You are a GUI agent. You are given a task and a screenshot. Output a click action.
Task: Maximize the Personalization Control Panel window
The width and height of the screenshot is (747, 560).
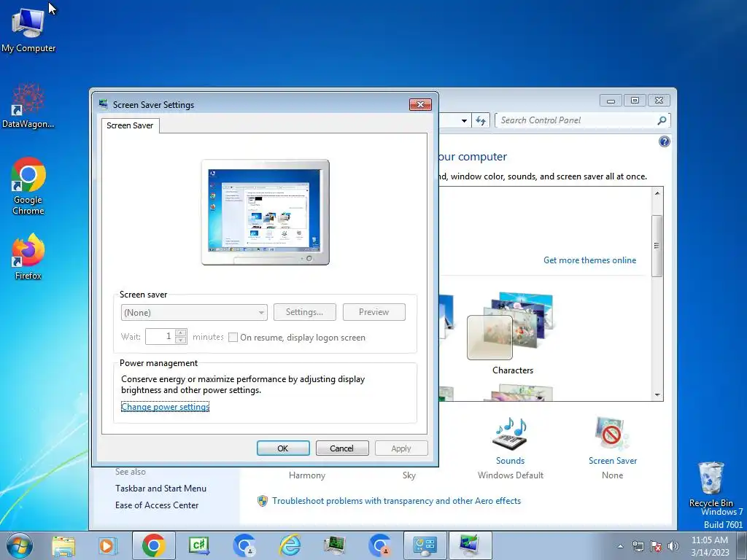tap(635, 100)
